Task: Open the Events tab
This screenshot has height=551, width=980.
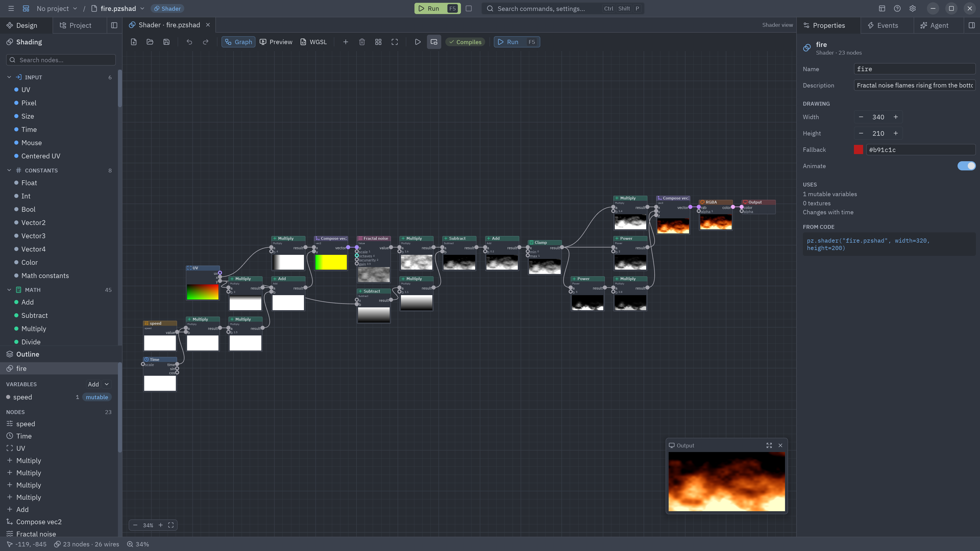Action: [883, 25]
